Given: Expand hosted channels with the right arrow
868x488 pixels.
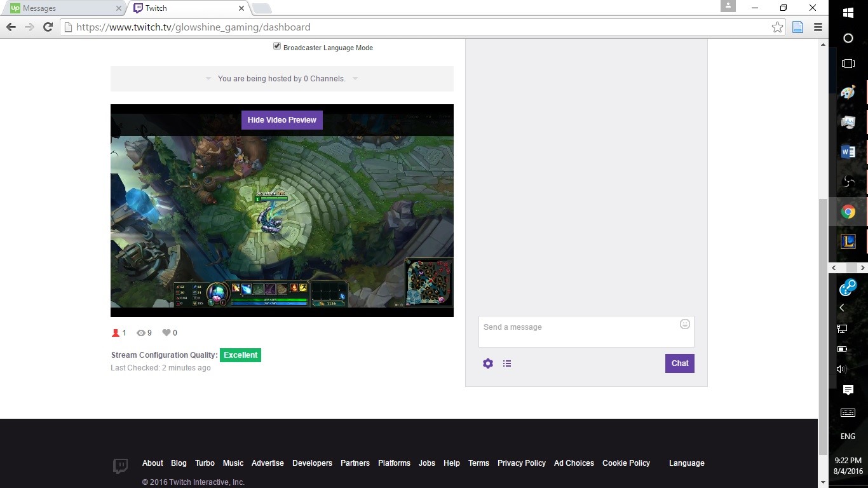Looking at the screenshot, I should (355, 79).
